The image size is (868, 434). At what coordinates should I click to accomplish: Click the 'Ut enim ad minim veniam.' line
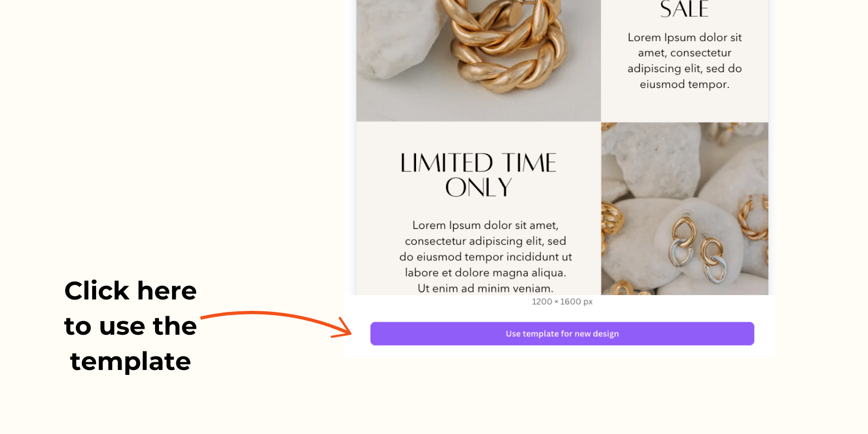[486, 289]
